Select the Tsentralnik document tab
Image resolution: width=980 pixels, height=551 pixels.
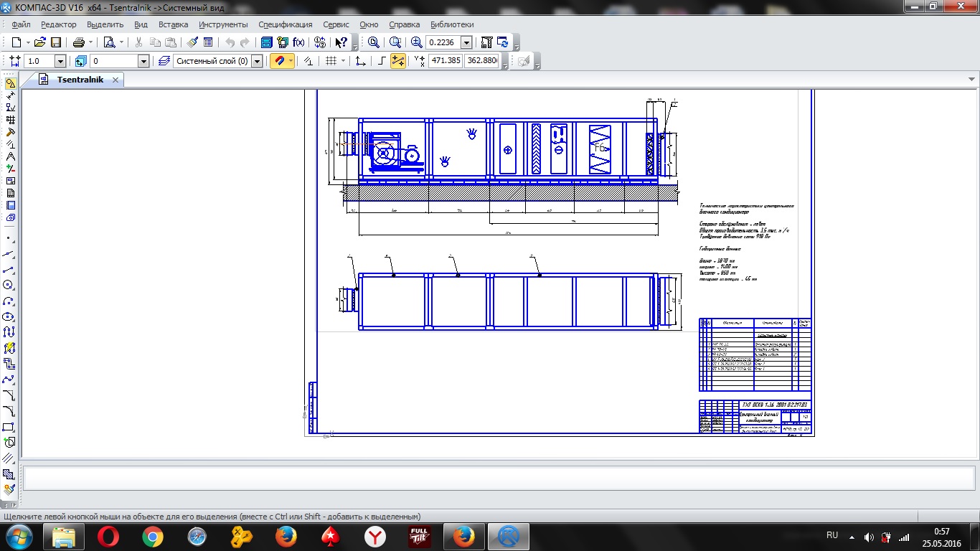(80, 80)
